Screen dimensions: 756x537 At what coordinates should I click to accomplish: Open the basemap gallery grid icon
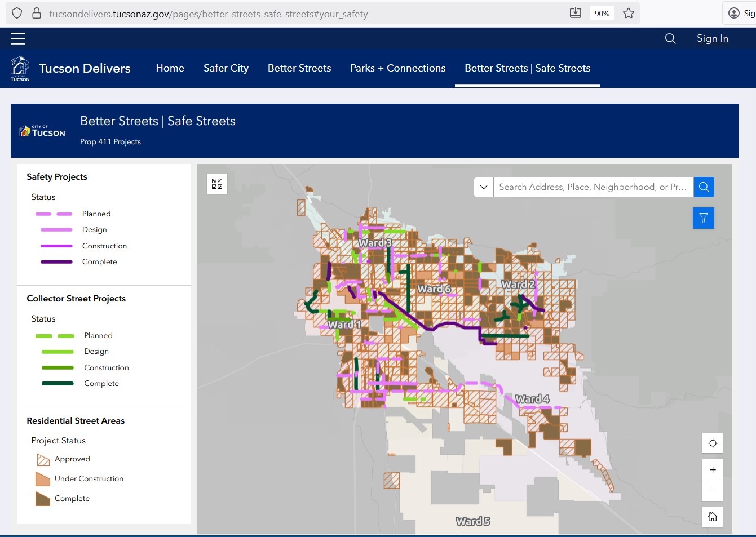(x=217, y=183)
